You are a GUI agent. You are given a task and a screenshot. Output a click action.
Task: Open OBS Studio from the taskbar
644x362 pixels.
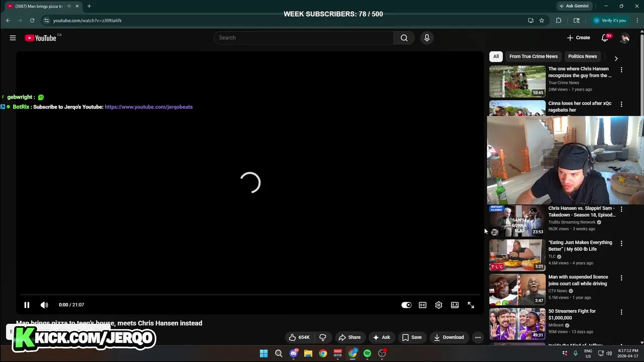382,353
